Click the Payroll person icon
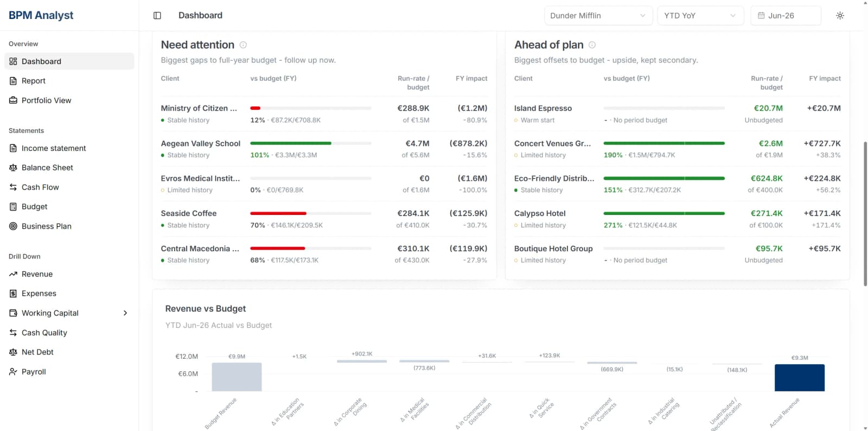868x431 pixels. (x=13, y=372)
